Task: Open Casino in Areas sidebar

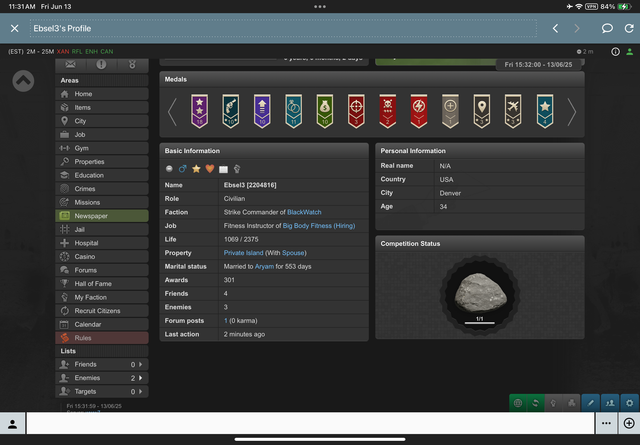Action: (x=102, y=256)
